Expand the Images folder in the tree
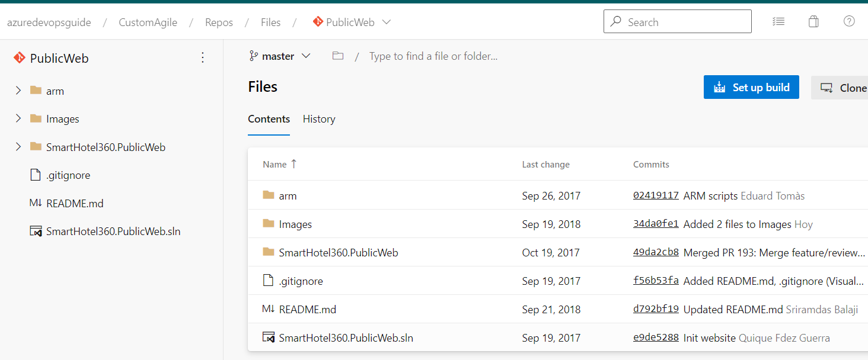 18,118
